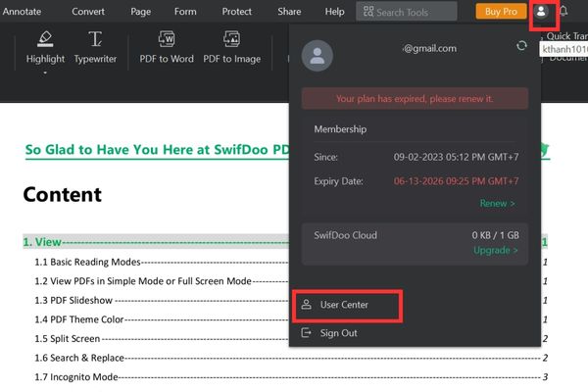Click the '0 KB / 1 GB' storage value
Image resolution: width=588 pixels, height=392 pixels.
tap(495, 235)
